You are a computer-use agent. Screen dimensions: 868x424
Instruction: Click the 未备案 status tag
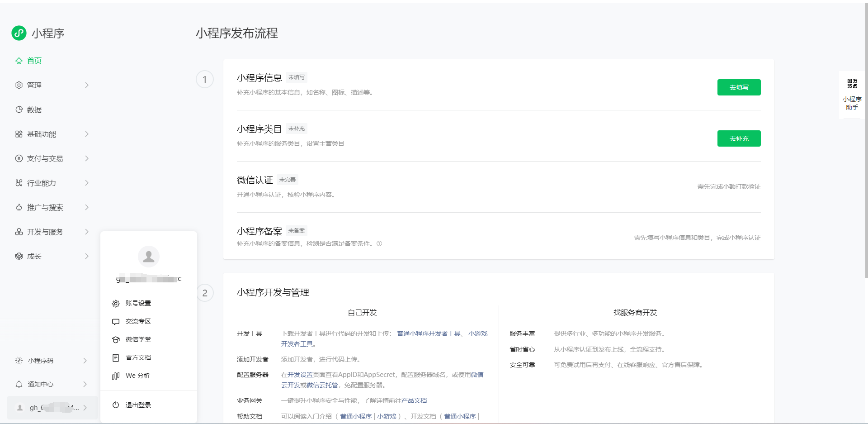coord(297,231)
